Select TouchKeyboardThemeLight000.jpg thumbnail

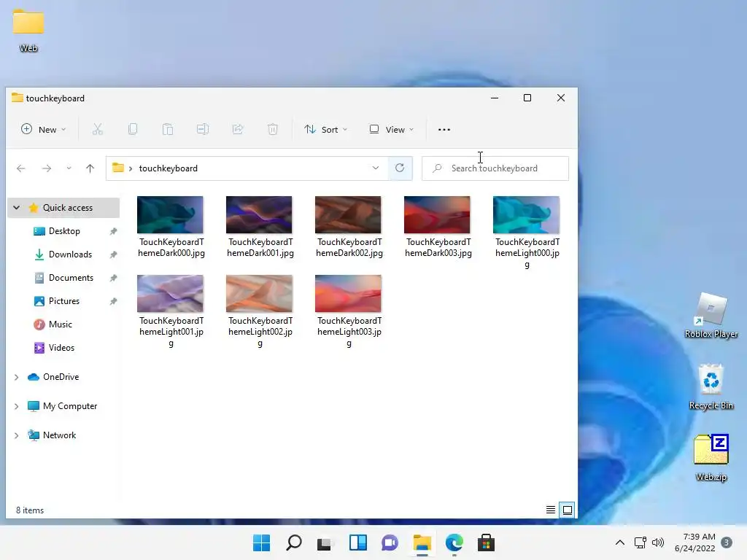(x=527, y=215)
